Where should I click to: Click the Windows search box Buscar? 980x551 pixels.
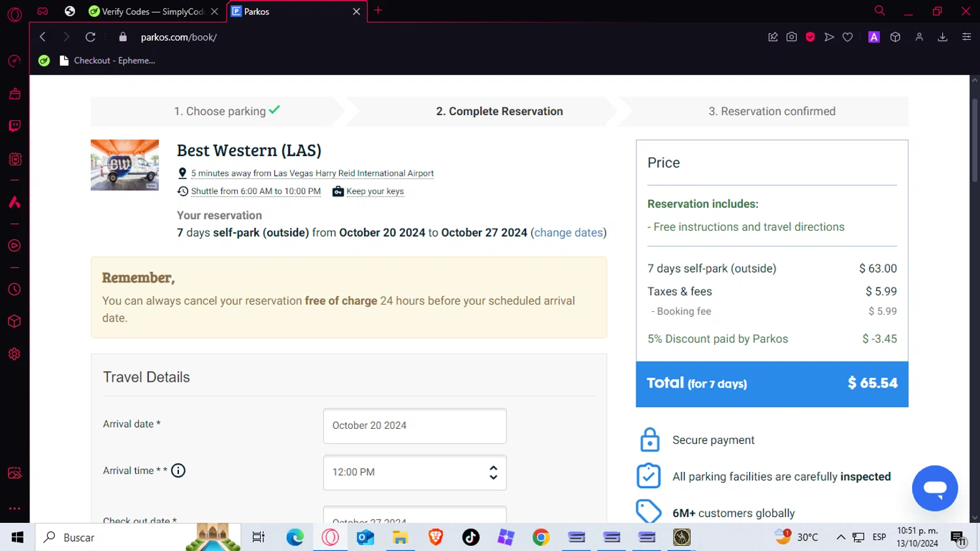click(137, 537)
